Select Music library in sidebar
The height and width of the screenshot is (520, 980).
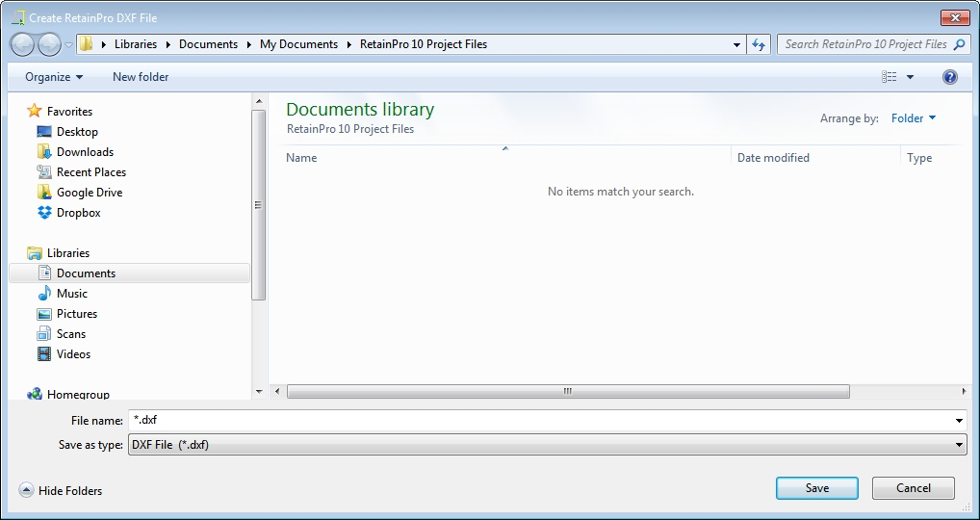click(x=71, y=294)
